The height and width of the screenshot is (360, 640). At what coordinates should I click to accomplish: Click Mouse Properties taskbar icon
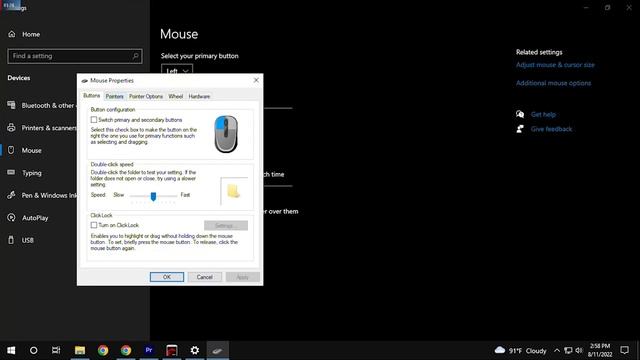[x=218, y=350]
